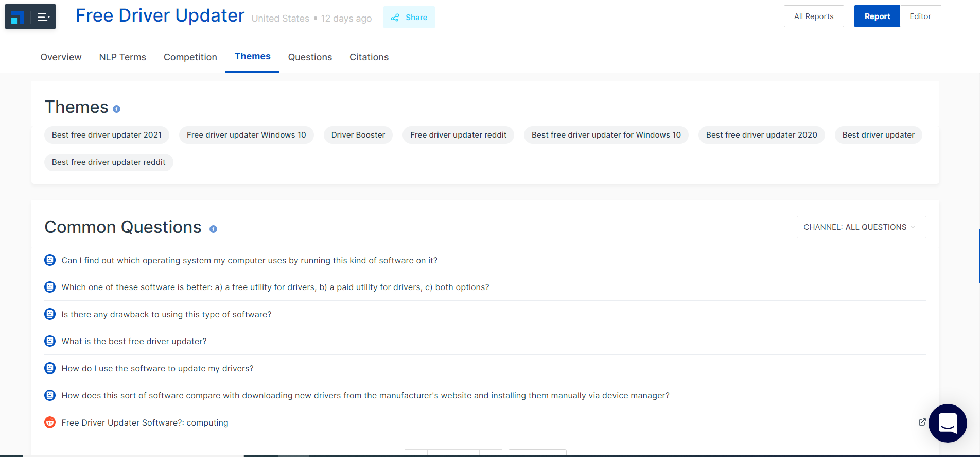Open the external link icon for the Reddit thread
The height and width of the screenshot is (457, 980).
922,422
